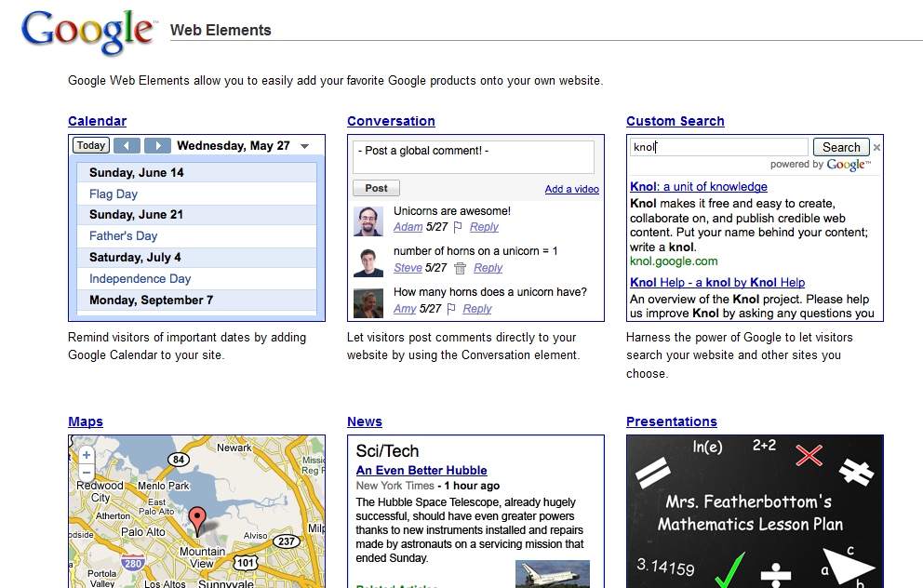923x588 pixels.
Task: Go to next period in Calendar
Action: (157, 145)
